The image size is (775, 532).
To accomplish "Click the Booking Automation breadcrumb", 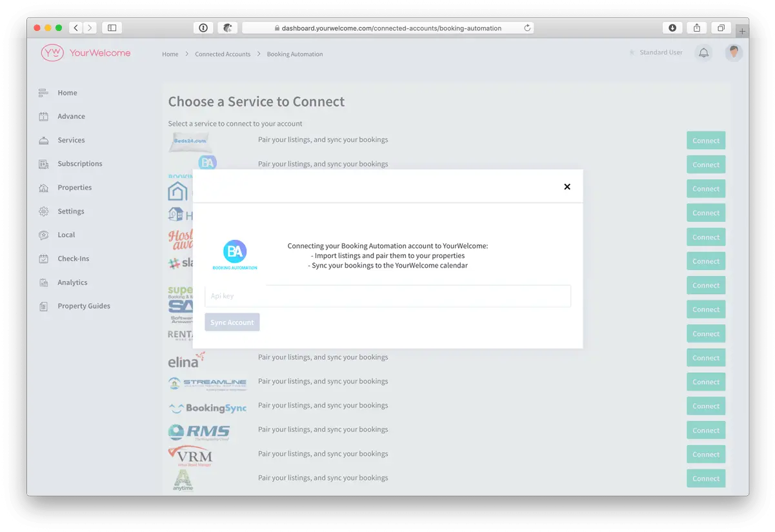I will 295,54.
